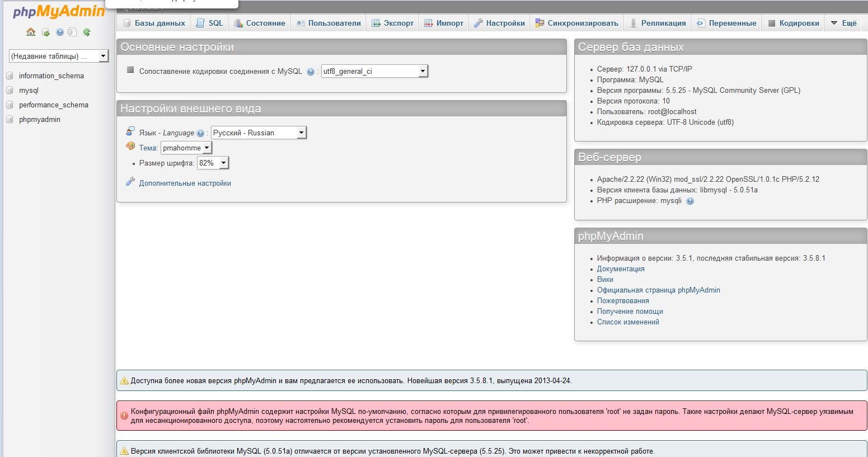Viewport: 868px width, 457px height.
Task: Select the Импорт tab
Action: pos(444,23)
